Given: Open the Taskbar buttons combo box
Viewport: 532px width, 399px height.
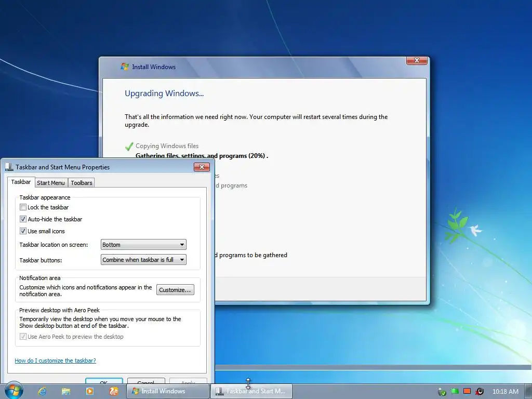Looking at the screenshot, I should click(143, 260).
